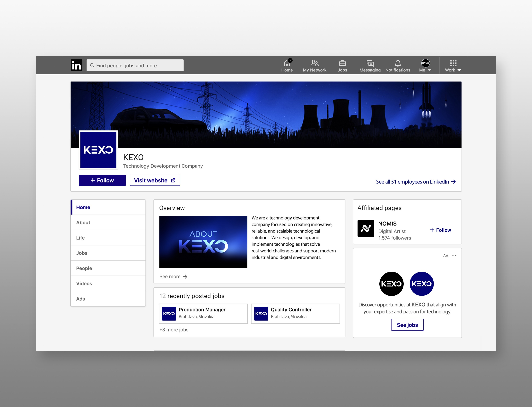Switch to the People tab in sidebar
Screen dimensions: 532x407
coord(84,268)
